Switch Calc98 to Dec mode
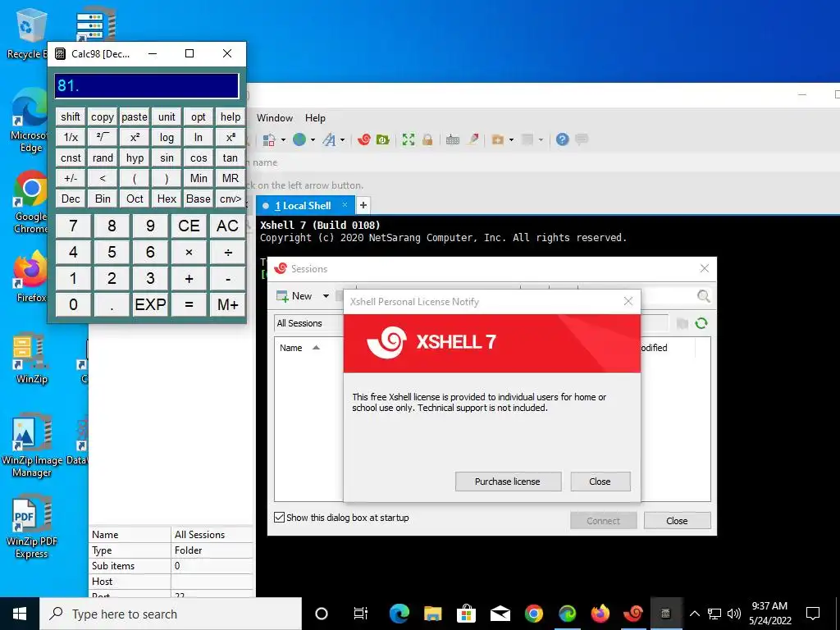The height and width of the screenshot is (630, 840). click(71, 199)
